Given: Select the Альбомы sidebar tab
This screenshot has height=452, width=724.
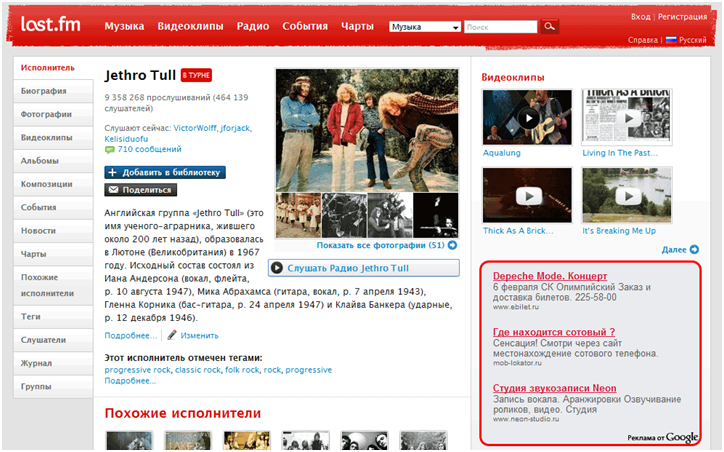Looking at the screenshot, I should 54,161.
